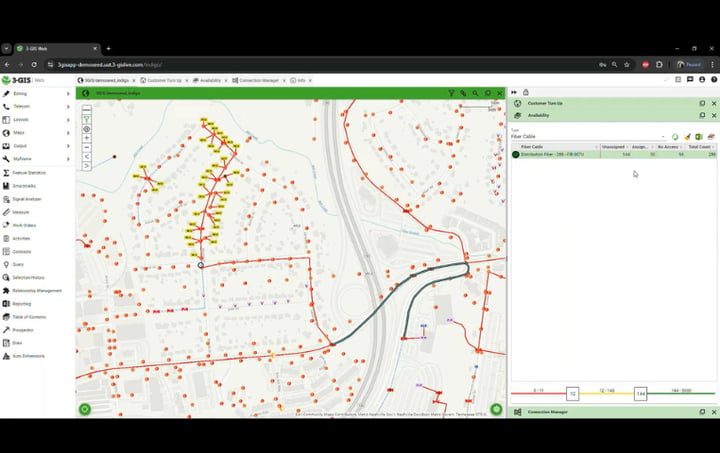Select the Draw tool
Viewport: 720px width, 453px height.
click(17, 343)
